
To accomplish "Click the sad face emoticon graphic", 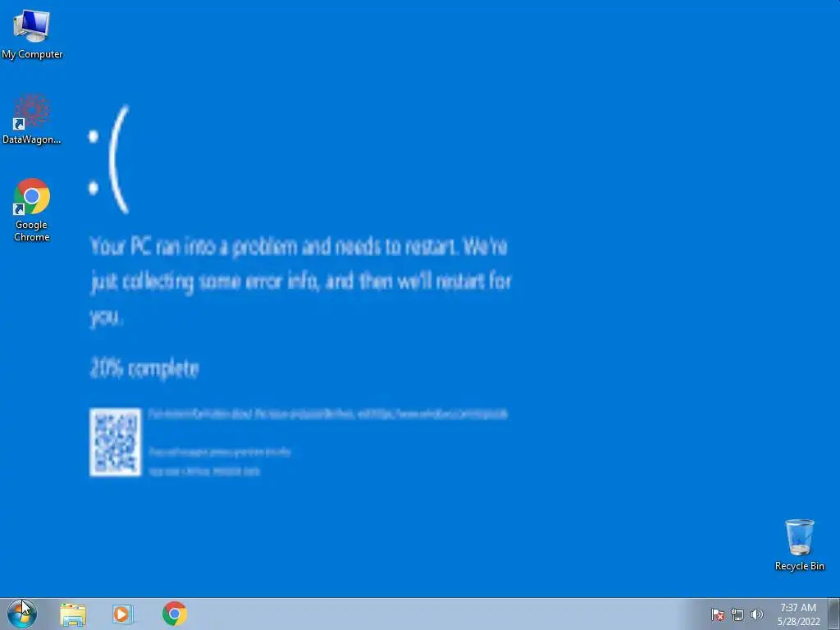I will coord(109,160).
